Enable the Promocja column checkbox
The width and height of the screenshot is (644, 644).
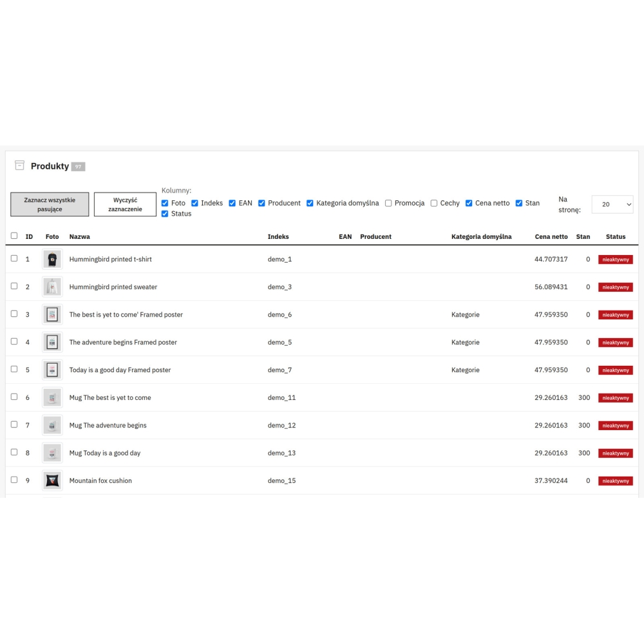388,204
